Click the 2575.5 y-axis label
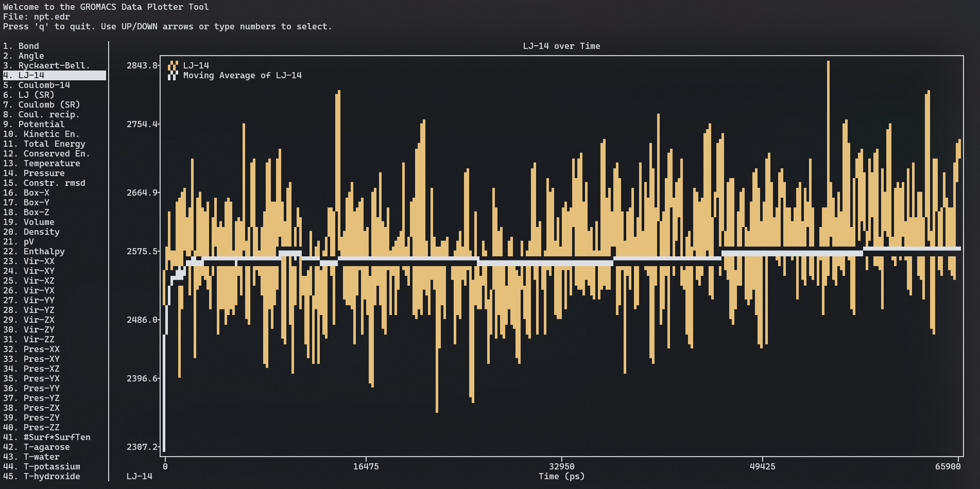This screenshot has width=980, height=489. pyautogui.click(x=142, y=251)
